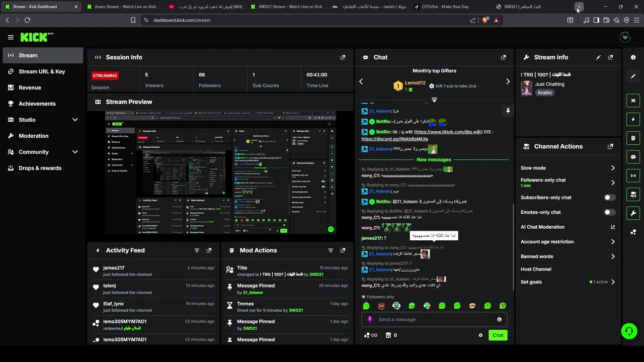Image resolution: width=644 pixels, height=362 pixels.
Task: Toggle the broadcast signal widget in right sidebar
Action: (x=633, y=175)
